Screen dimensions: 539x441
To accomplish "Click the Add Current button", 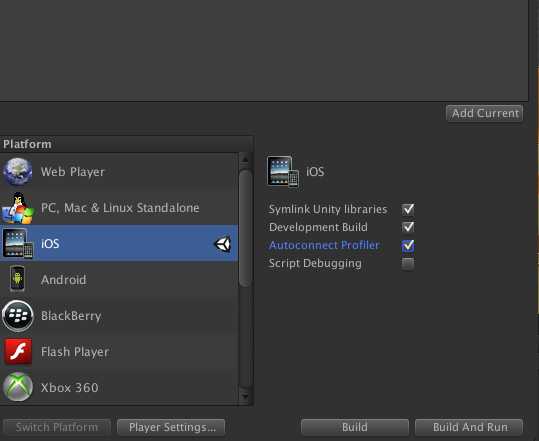I will pyautogui.click(x=485, y=113).
